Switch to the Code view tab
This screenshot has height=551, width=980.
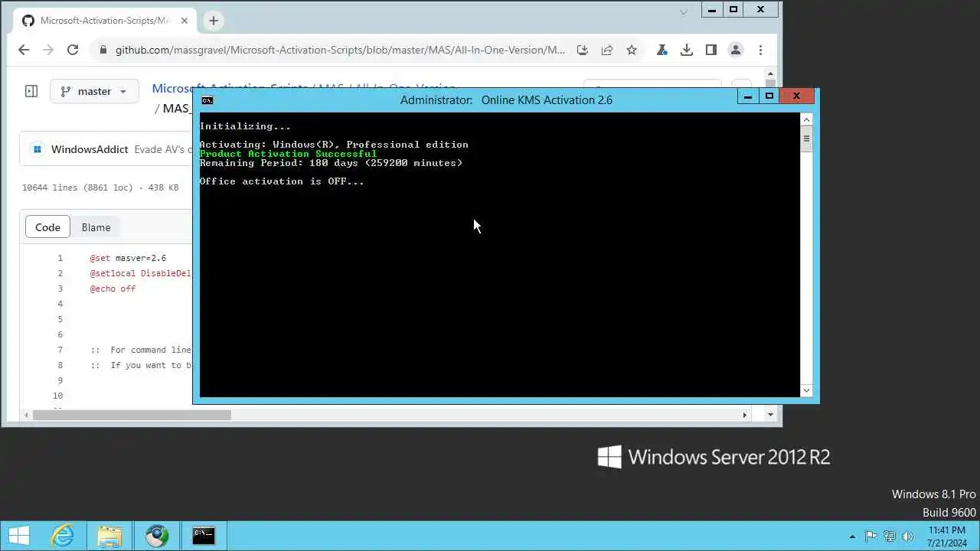coord(47,227)
